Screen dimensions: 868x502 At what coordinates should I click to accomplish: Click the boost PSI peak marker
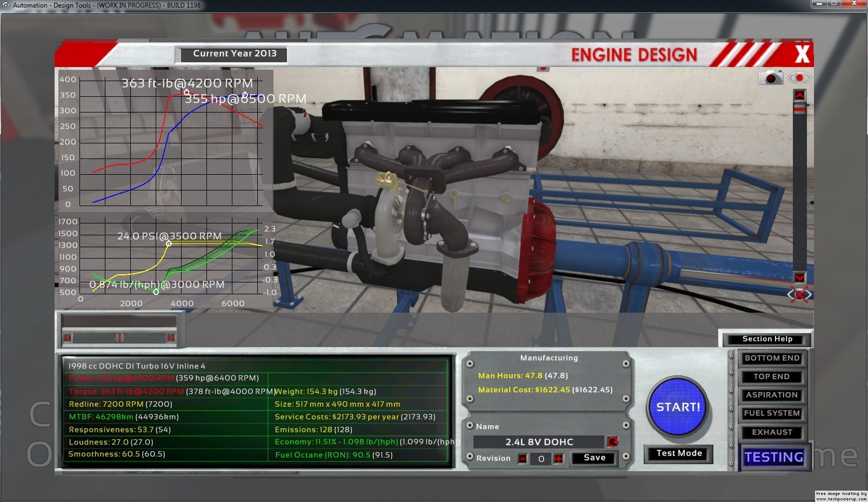click(169, 243)
